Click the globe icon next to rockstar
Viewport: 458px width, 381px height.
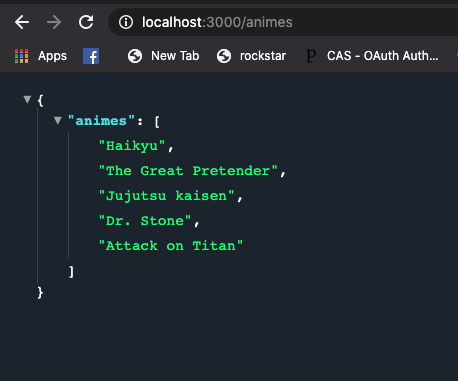pyautogui.click(x=224, y=56)
